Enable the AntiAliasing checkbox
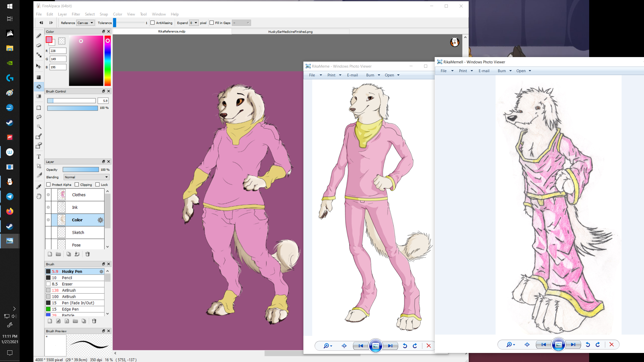This screenshot has height=362, width=644. (153, 23)
